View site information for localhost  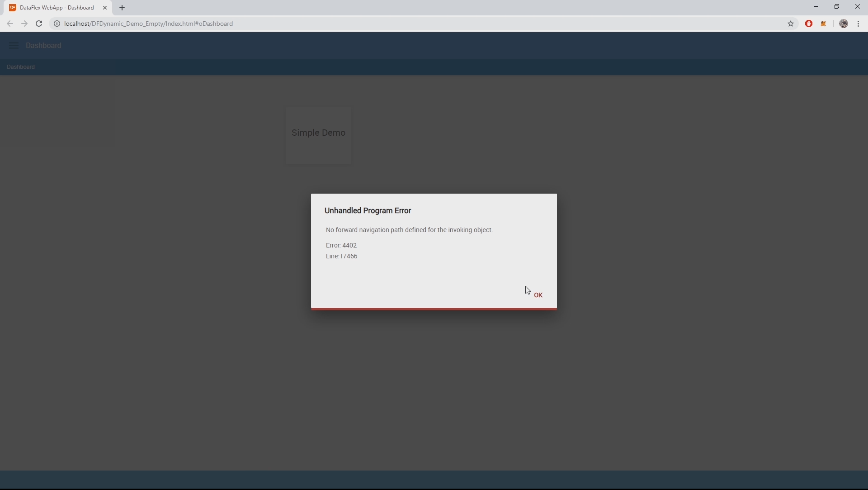pos(57,24)
